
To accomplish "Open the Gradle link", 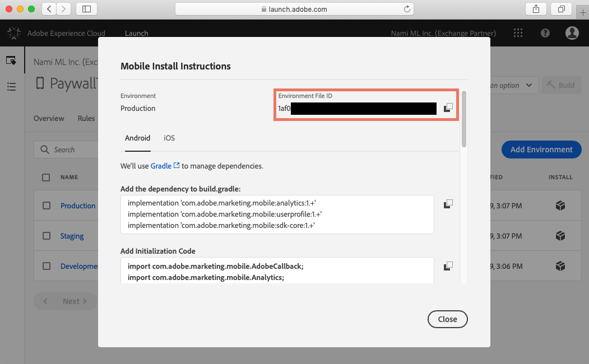I will [x=161, y=166].
